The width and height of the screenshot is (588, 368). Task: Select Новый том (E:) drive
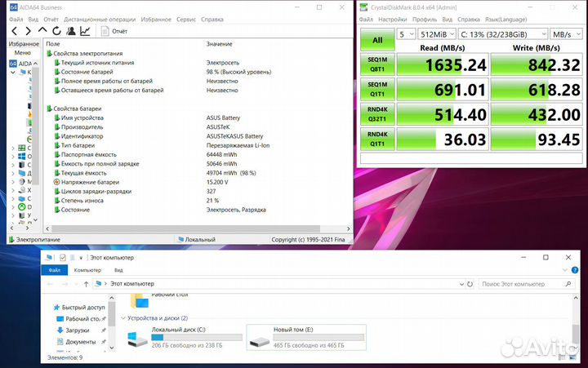[306, 337]
